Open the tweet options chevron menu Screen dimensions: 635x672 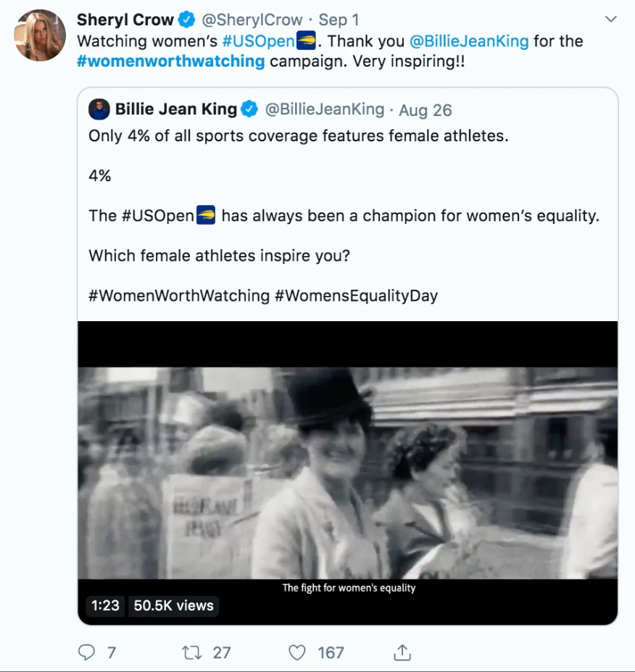(x=610, y=19)
